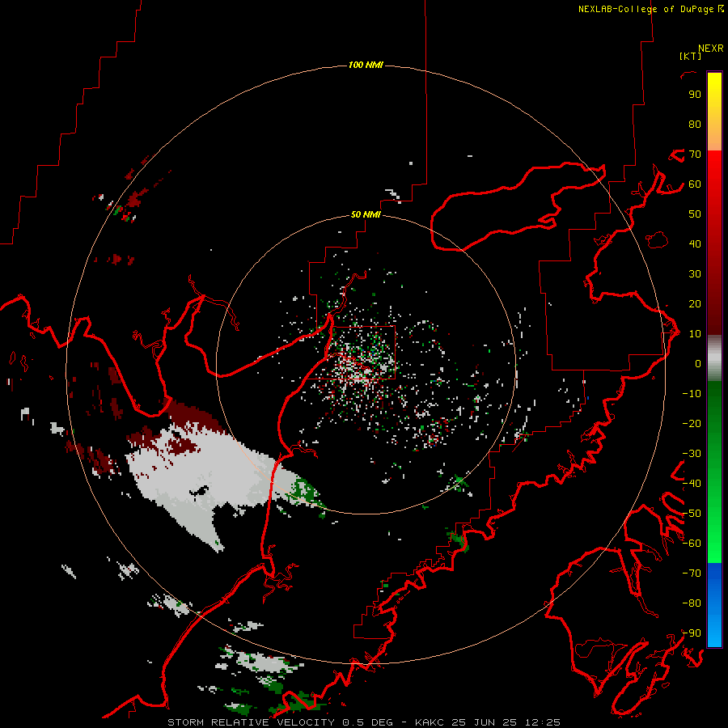Select the positive 90 knot scale label
Viewport: 728px width, 728px height.
tap(695, 95)
